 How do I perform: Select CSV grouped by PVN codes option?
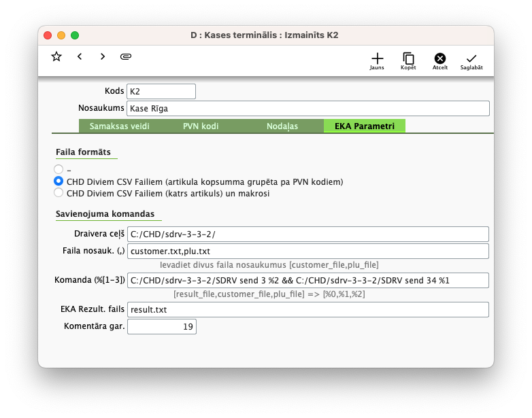[59, 181]
